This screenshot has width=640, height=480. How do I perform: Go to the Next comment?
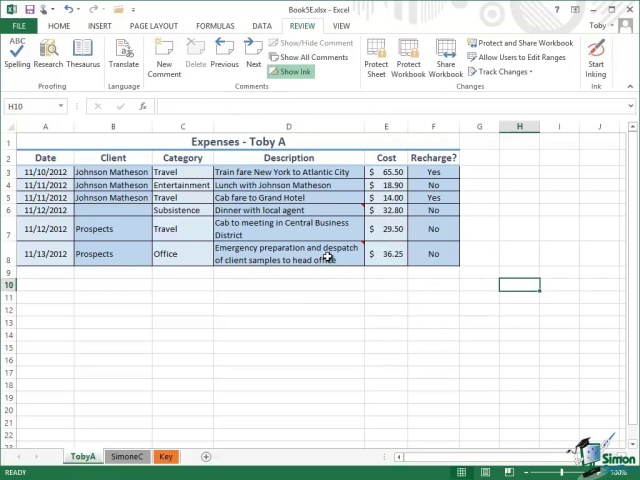pyautogui.click(x=253, y=53)
